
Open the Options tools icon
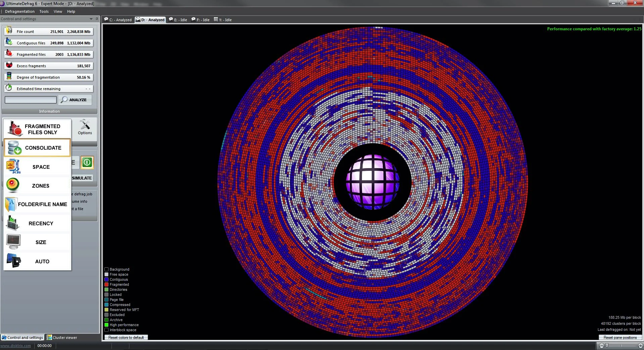(85, 127)
